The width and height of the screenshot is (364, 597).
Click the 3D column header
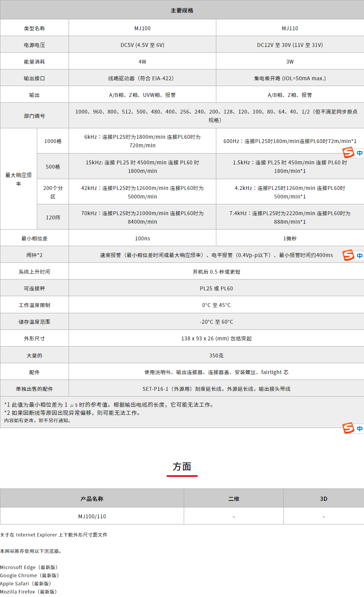point(323,499)
